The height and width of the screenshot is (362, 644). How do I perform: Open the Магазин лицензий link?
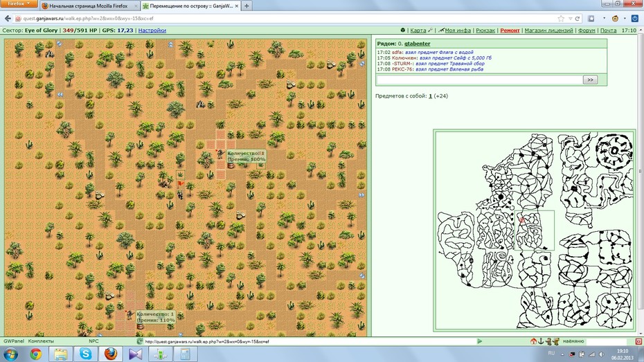click(x=548, y=30)
